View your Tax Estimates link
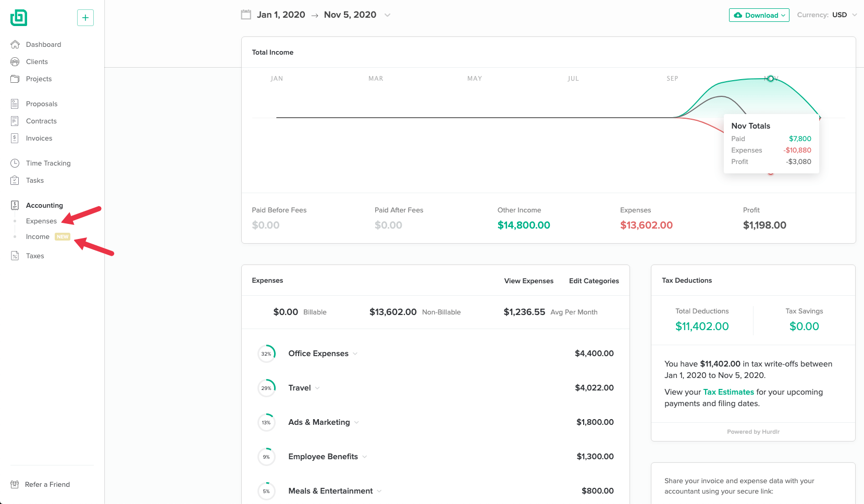 728,392
